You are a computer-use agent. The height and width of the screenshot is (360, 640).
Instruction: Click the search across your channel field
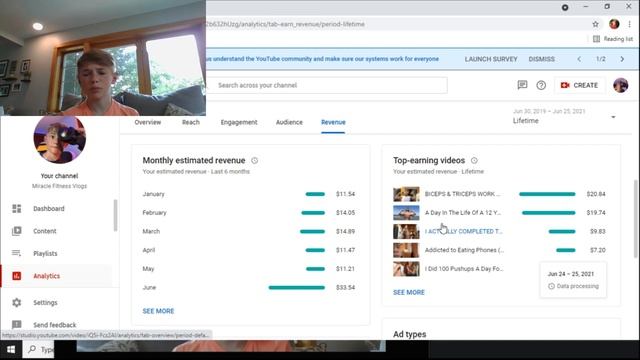327,85
